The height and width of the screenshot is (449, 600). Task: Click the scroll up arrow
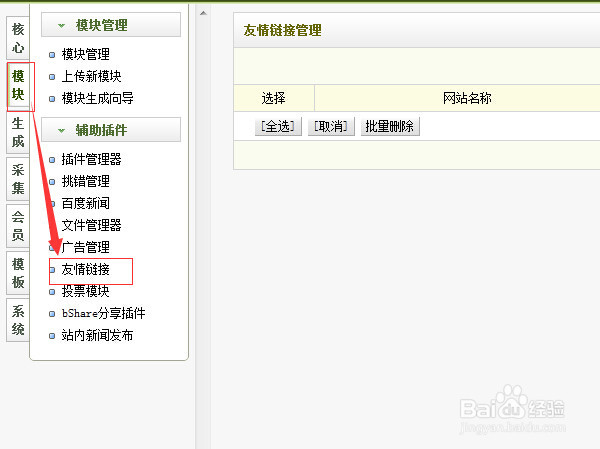(204, 13)
